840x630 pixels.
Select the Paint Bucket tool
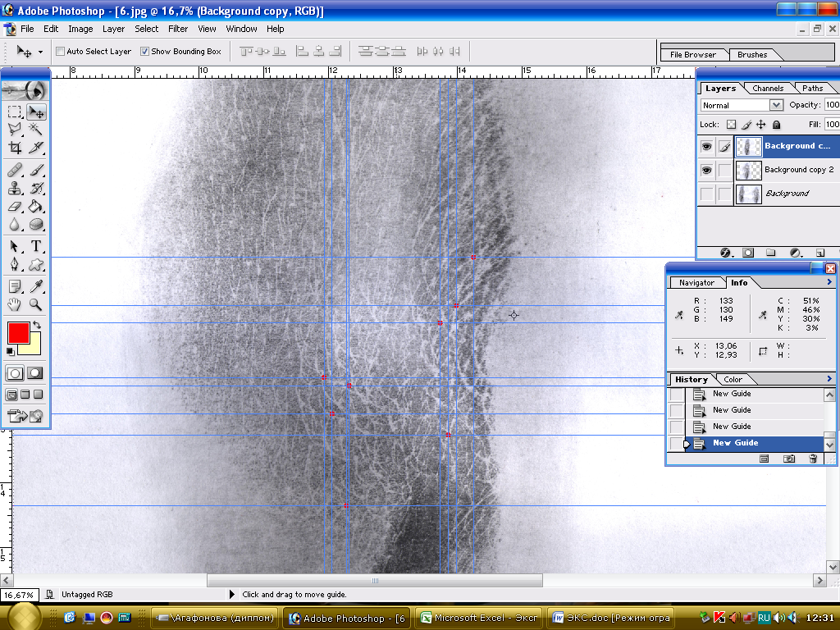click(36, 207)
